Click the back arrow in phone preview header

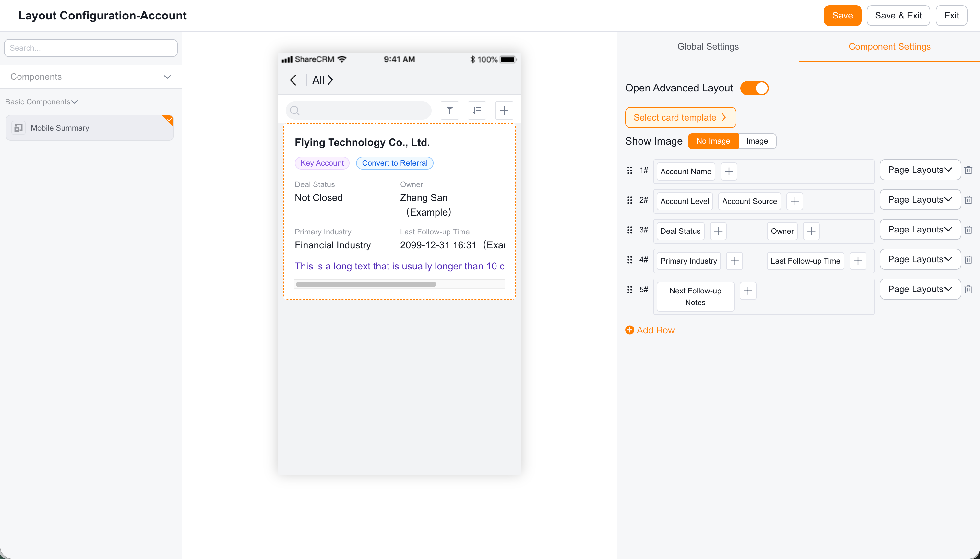[293, 80]
